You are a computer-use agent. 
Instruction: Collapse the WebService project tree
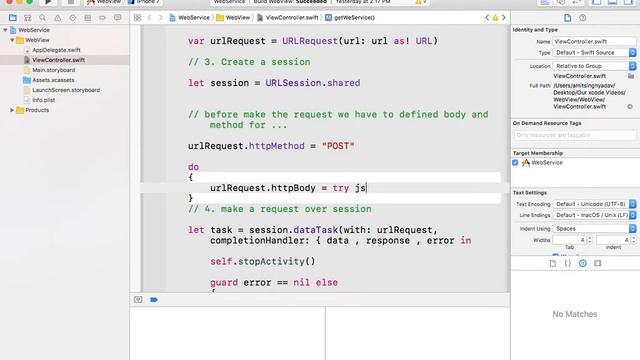[x=5, y=30]
